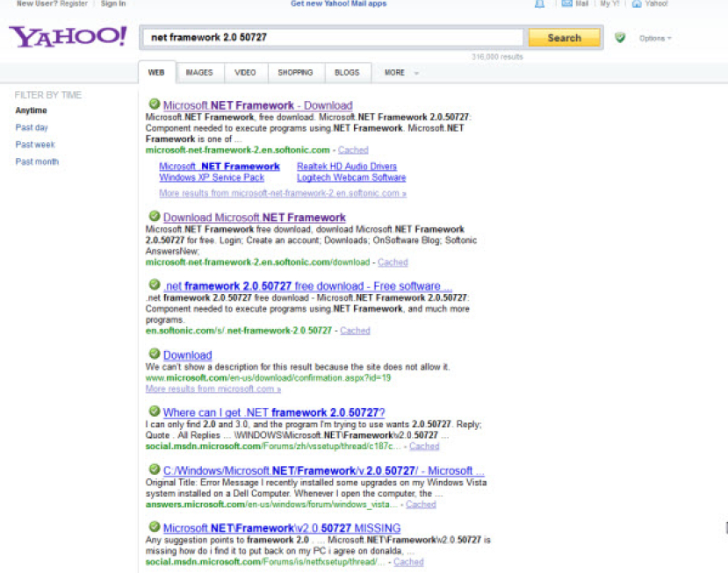The height and width of the screenshot is (573, 728).
Task: Click the Sign In link
Action: click(113, 4)
